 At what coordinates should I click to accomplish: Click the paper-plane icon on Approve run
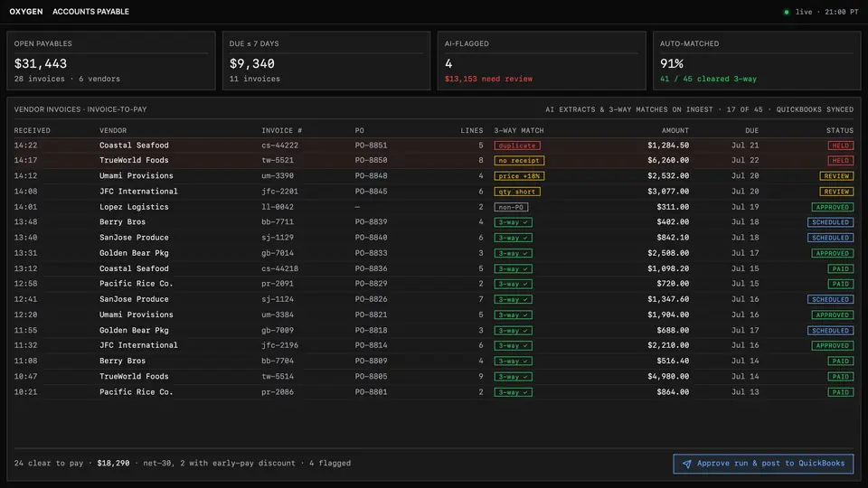pos(686,464)
